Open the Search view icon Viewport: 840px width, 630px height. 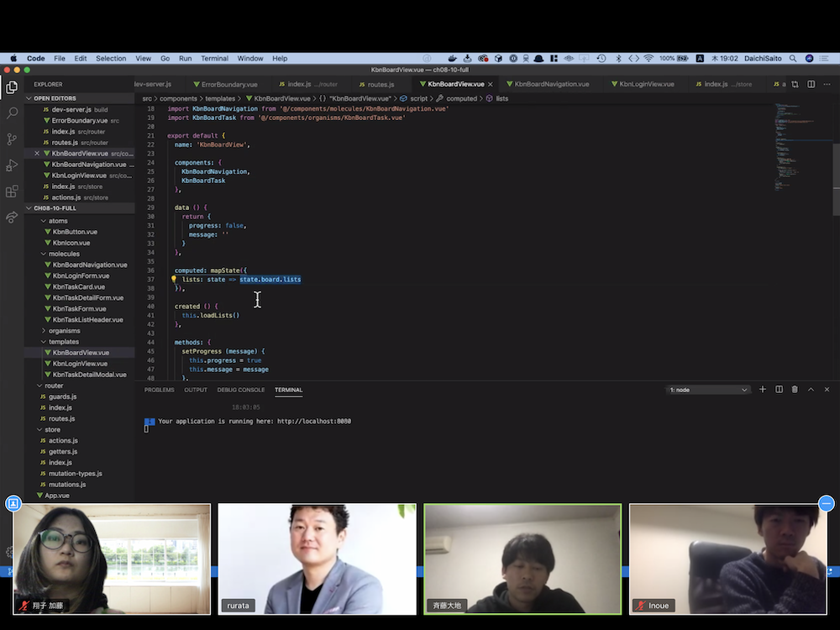(x=12, y=113)
